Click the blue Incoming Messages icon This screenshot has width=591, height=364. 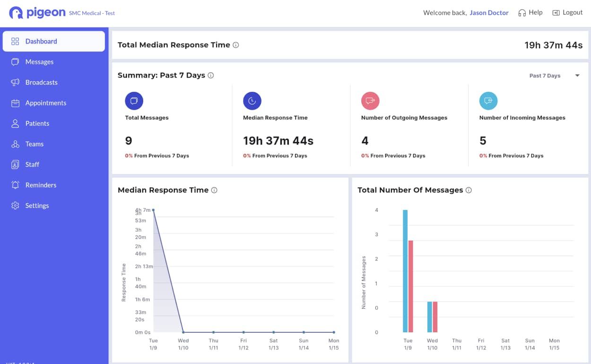(x=488, y=101)
